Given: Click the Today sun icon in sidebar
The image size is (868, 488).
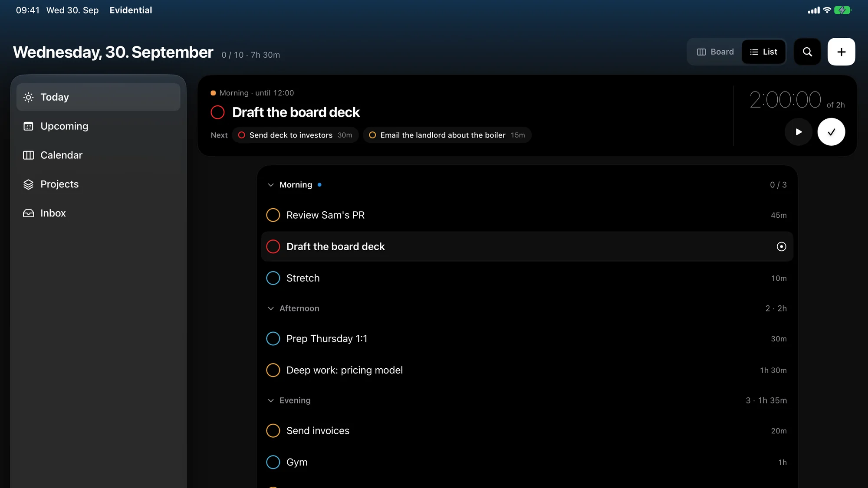Looking at the screenshot, I should pyautogui.click(x=28, y=97).
